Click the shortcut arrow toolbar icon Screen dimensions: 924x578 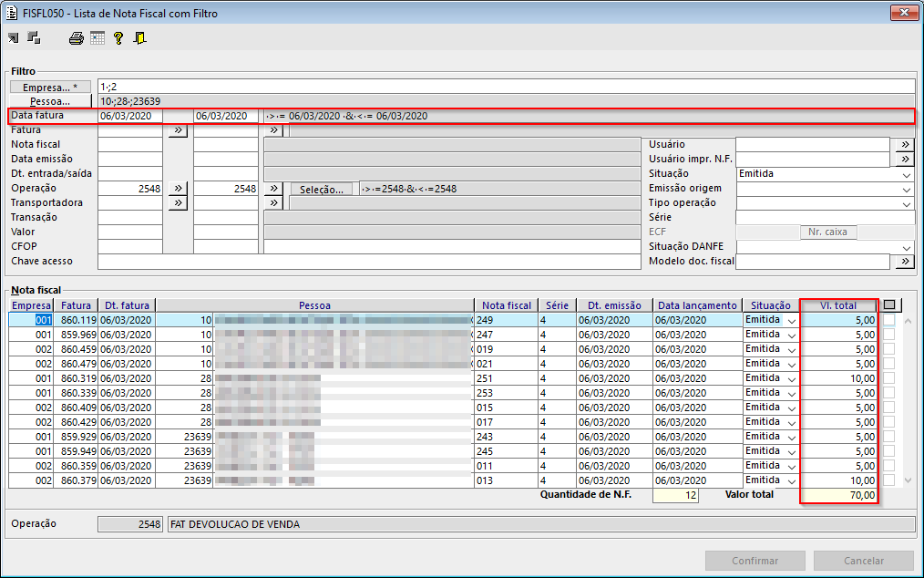tap(13, 38)
